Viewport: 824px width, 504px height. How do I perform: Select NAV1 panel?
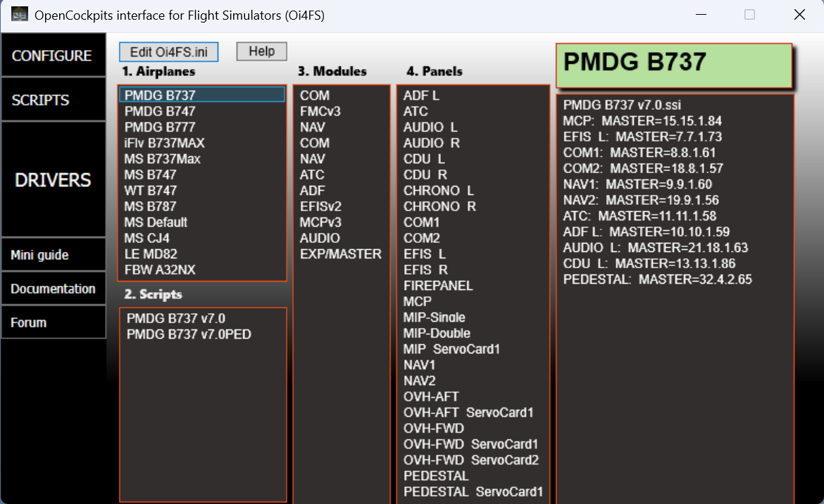pyautogui.click(x=419, y=365)
